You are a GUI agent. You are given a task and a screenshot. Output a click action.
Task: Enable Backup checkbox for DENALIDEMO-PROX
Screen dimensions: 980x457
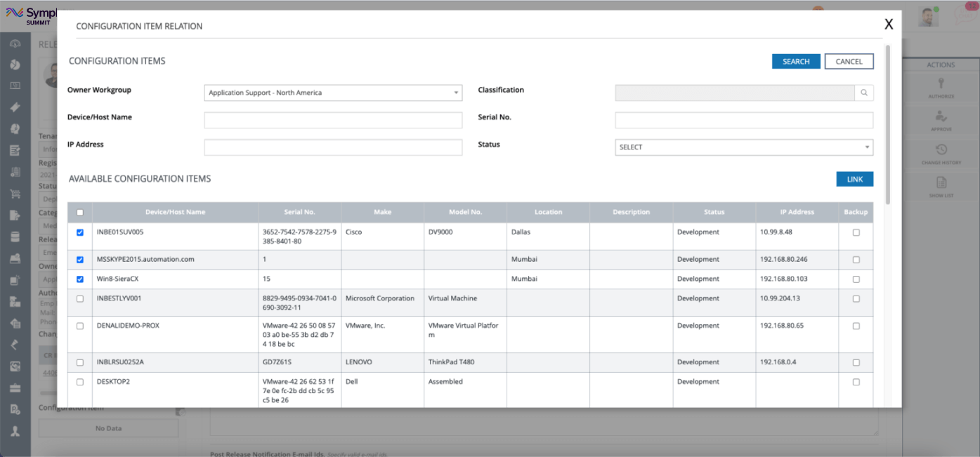click(x=856, y=326)
